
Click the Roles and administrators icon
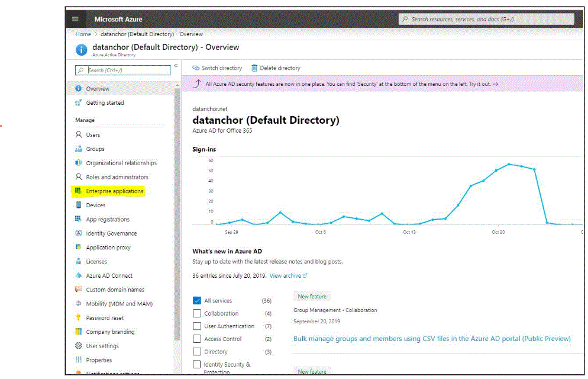[78, 176]
